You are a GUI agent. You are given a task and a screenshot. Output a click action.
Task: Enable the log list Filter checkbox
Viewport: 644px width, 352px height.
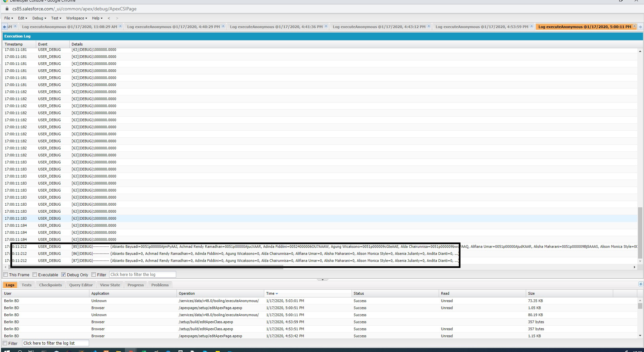[5, 343]
